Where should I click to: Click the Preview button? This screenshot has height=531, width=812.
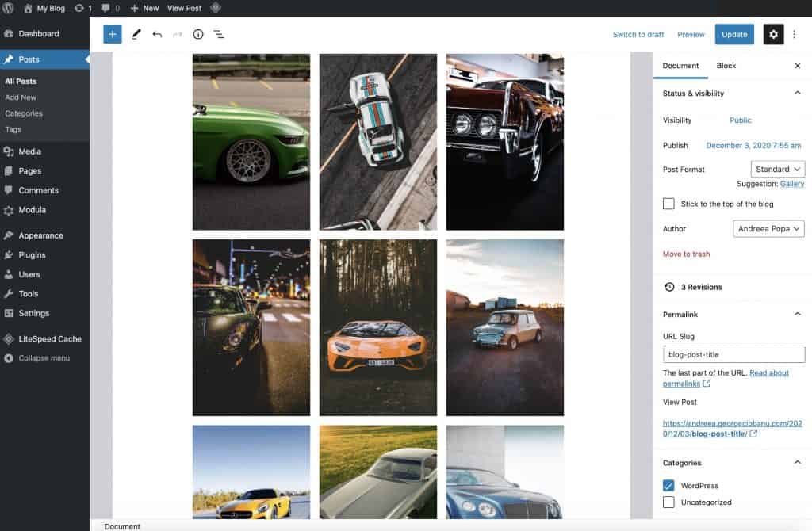click(x=691, y=35)
